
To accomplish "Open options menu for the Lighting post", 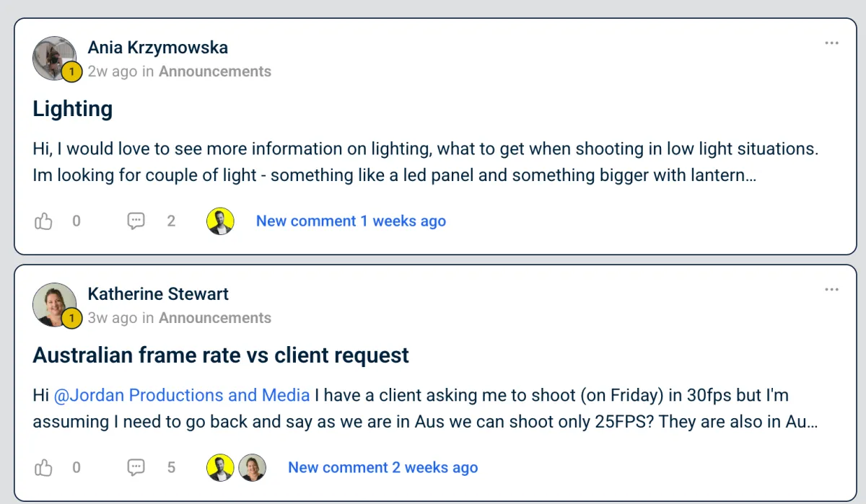I will pos(831,43).
